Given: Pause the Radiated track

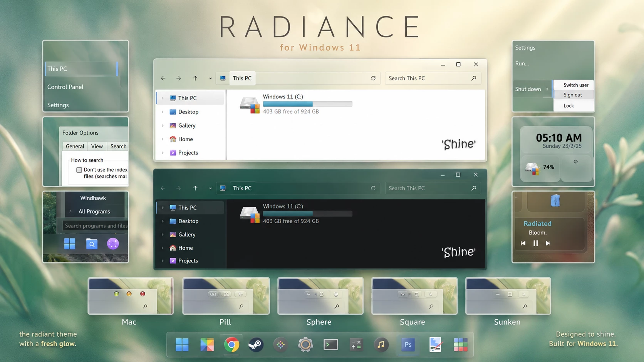Looking at the screenshot, I should [x=535, y=243].
